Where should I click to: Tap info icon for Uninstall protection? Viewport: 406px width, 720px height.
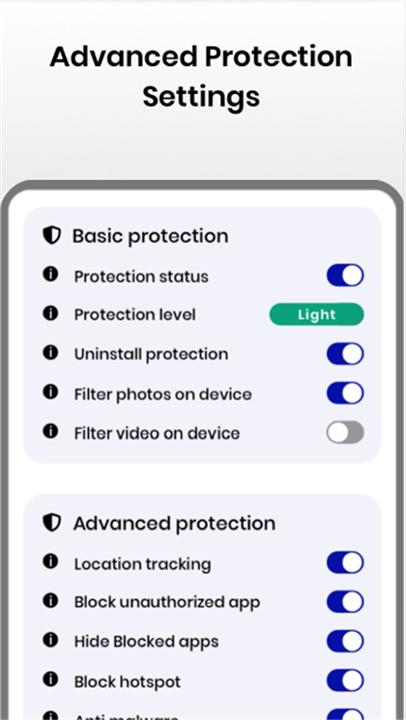point(51,352)
